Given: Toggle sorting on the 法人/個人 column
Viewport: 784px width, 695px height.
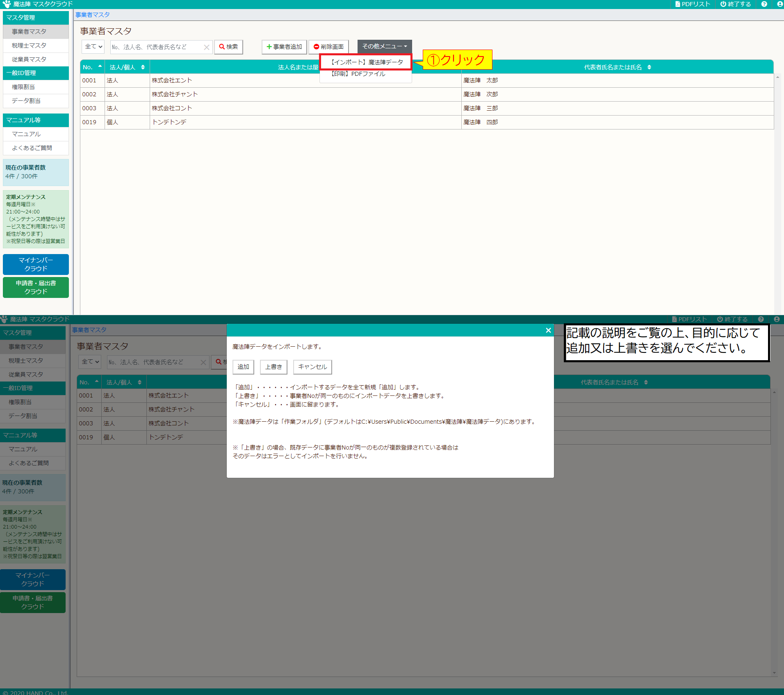Looking at the screenshot, I should click(x=143, y=67).
